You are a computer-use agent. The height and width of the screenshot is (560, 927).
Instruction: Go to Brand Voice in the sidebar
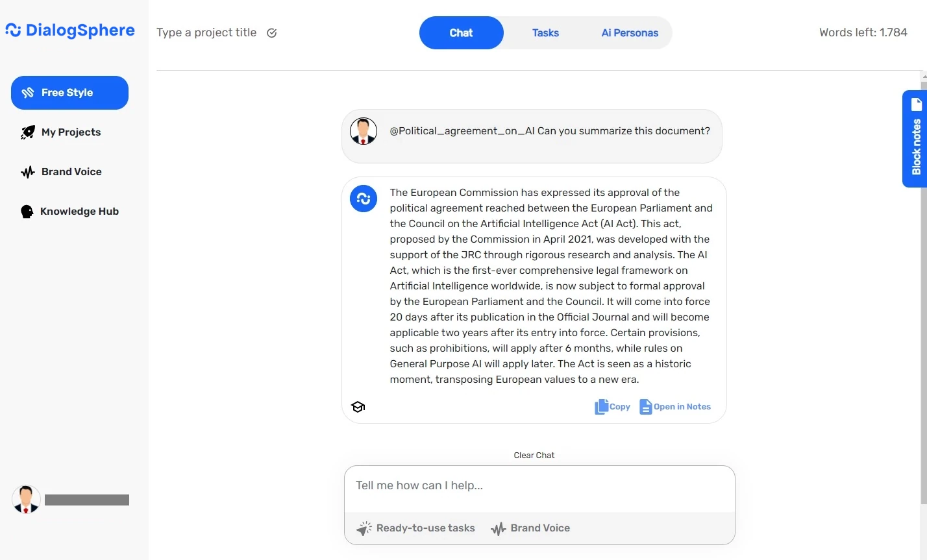point(70,172)
